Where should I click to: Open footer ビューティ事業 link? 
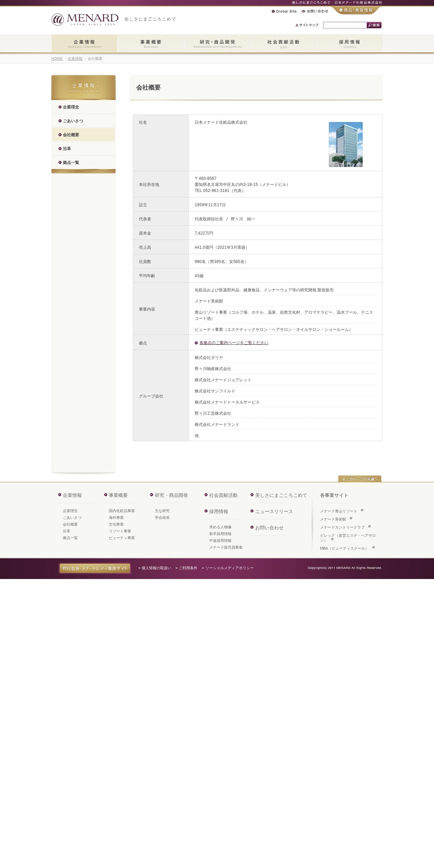coord(122,538)
